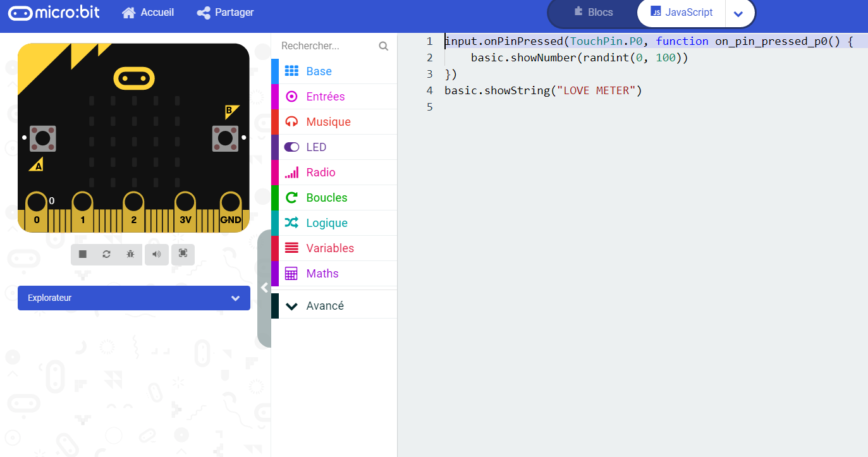Select the Maths category

322,273
